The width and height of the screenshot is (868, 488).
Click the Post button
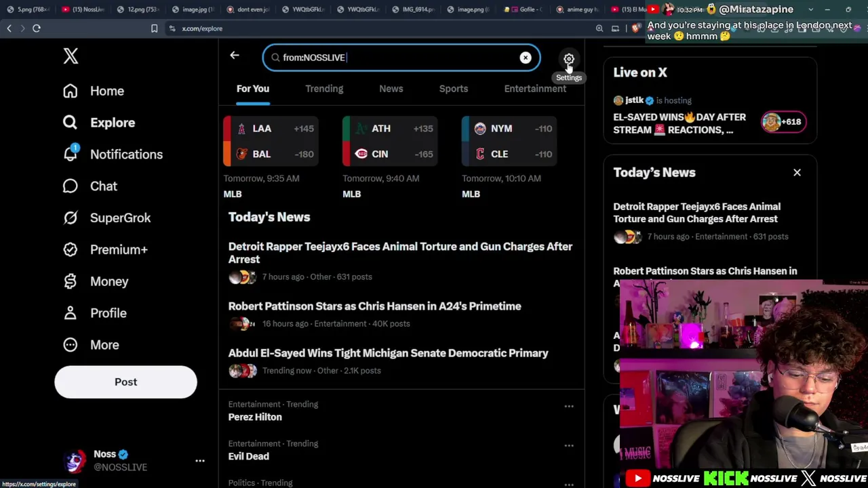click(125, 382)
